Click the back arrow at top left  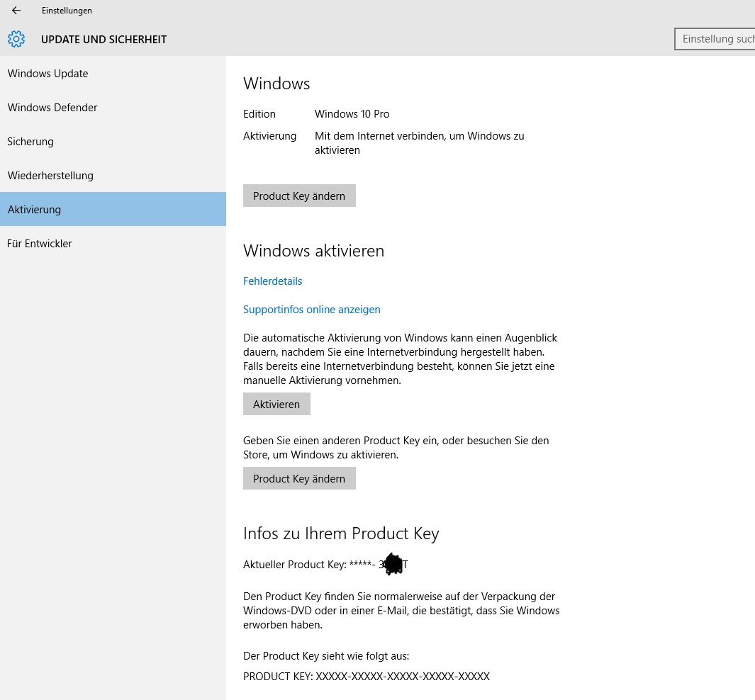(16, 10)
